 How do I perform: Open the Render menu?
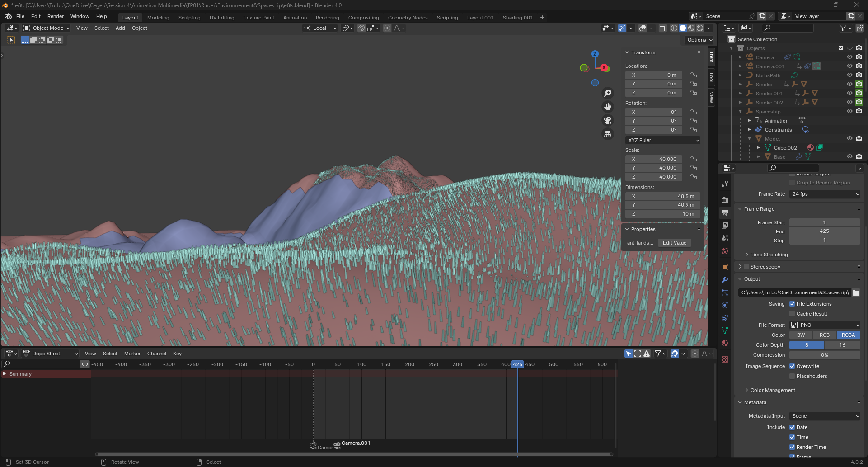[x=55, y=16]
